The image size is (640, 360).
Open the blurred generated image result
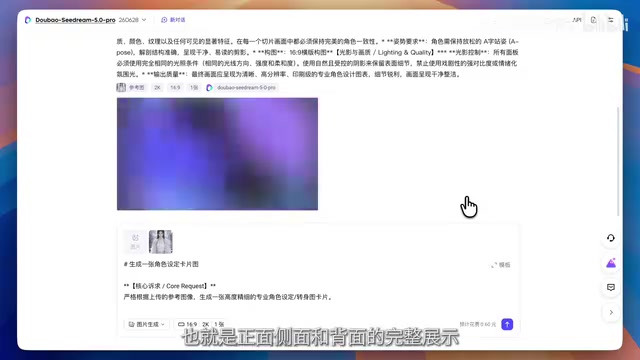click(x=217, y=154)
